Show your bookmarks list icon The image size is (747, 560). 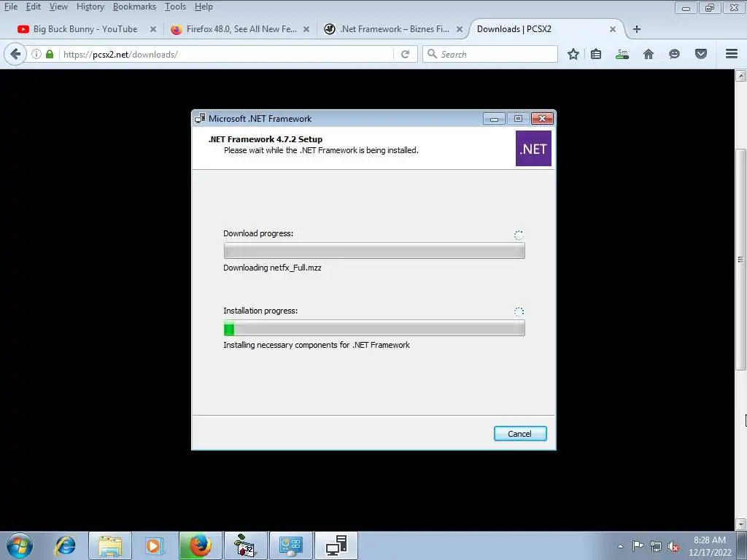pos(596,54)
